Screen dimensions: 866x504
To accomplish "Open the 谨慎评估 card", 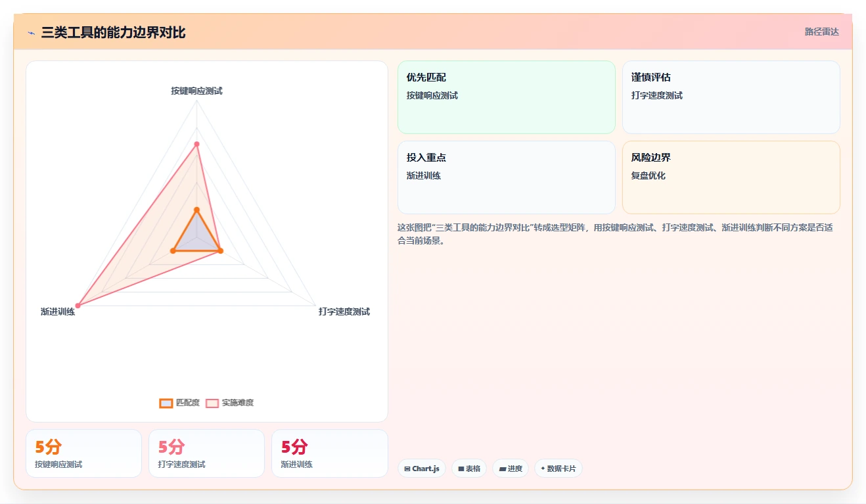I will click(x=731, y=97).
